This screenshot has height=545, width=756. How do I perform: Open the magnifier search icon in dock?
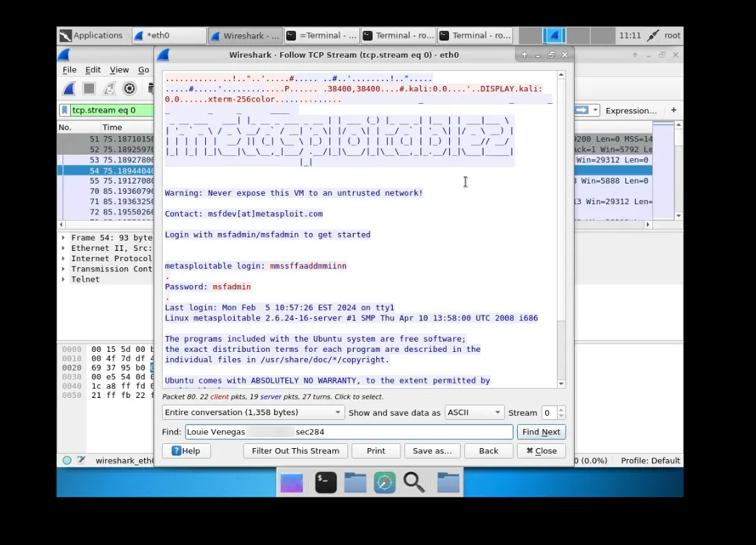tap(413, 482)
